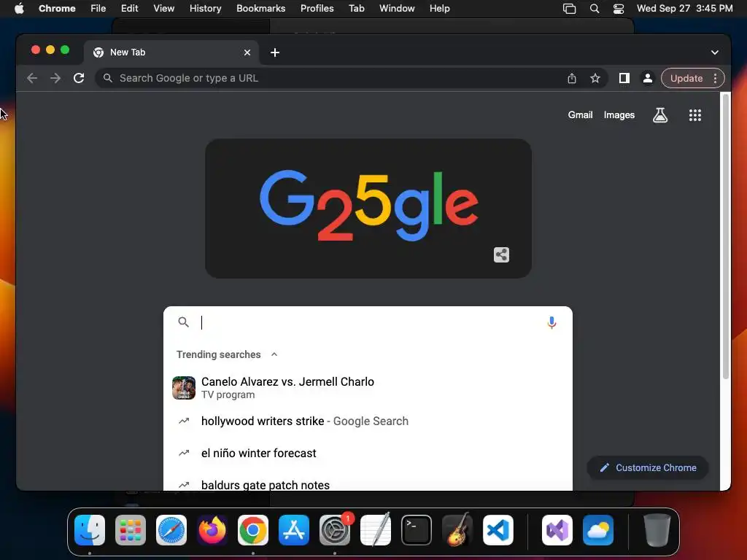Open the Gmail link
This screenshot has height=560, width=747.
580,114
